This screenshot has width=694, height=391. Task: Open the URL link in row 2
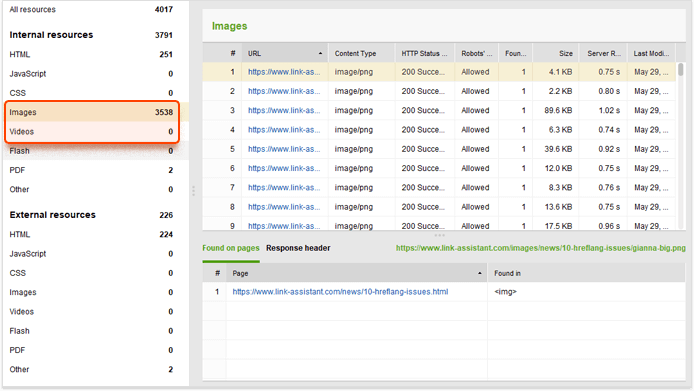284,91
